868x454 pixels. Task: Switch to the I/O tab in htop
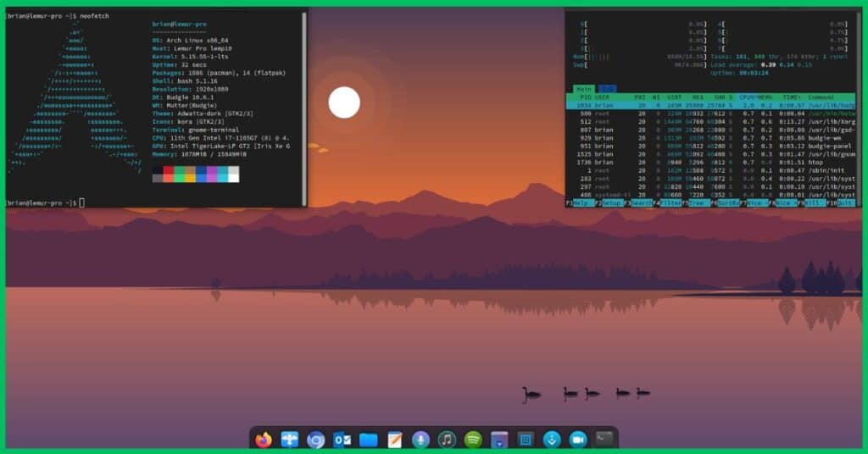[607, 89]
